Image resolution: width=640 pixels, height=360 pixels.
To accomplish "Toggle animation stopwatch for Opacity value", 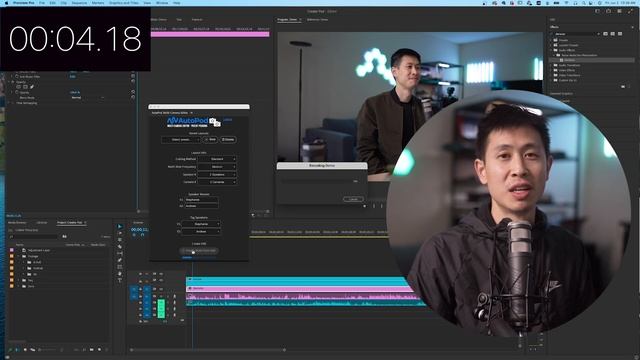I will tap(17, 93).
